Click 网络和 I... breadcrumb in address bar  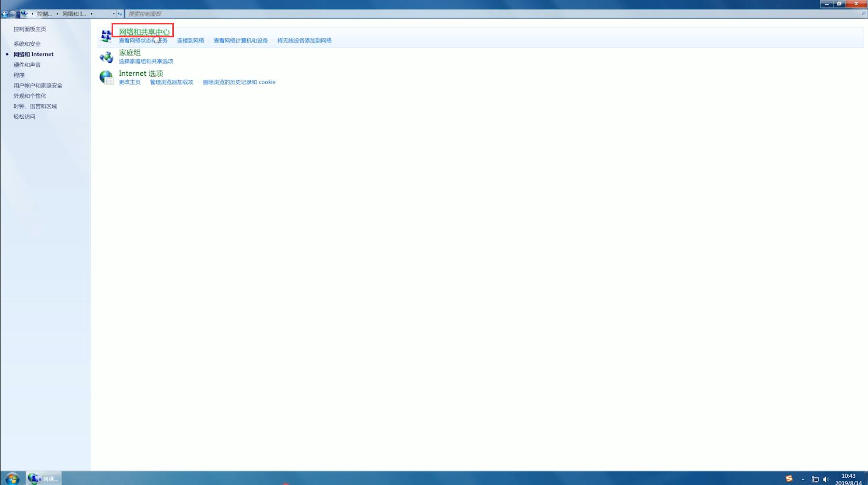click(x=74, y=14)
